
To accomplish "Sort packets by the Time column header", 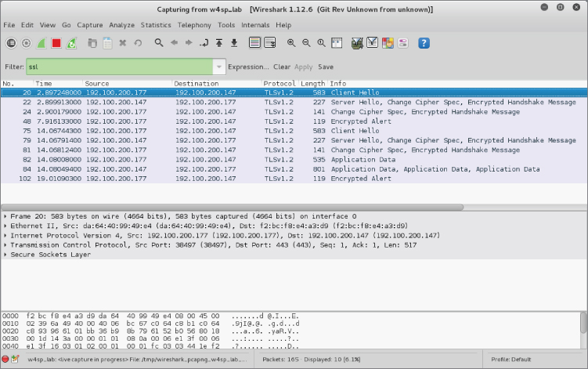I will (58, 84).
